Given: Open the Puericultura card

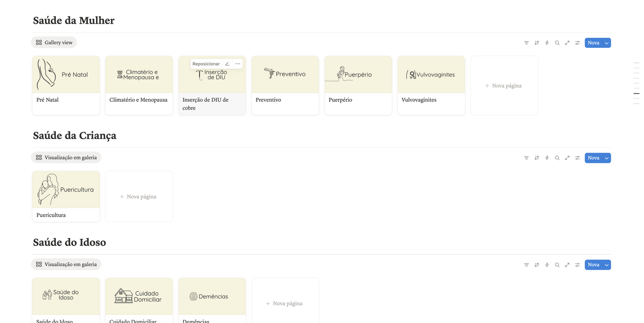Looking at the screenshot, I should pos(66,196).
